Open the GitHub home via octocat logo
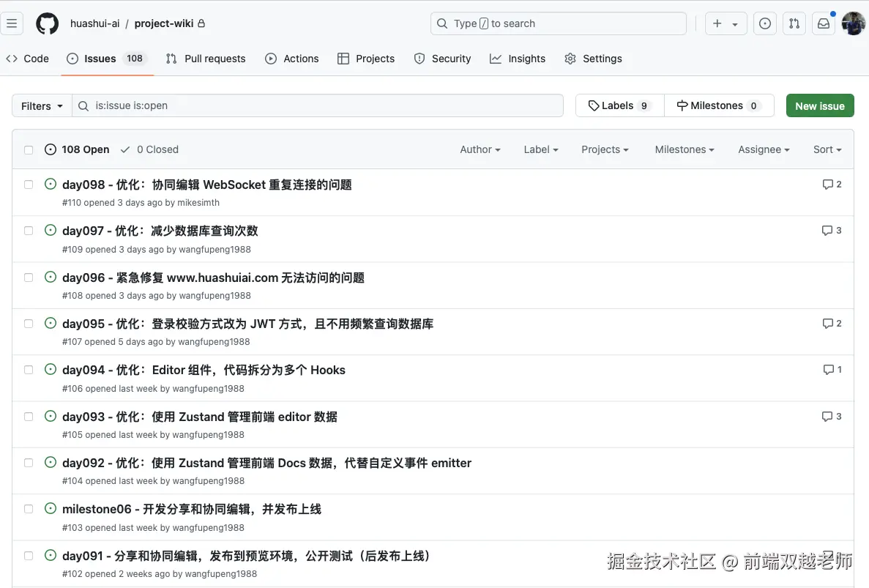Image resolution: width=869 pixels, height=588 pixels. pyautogui.click(x=47, y=23)
